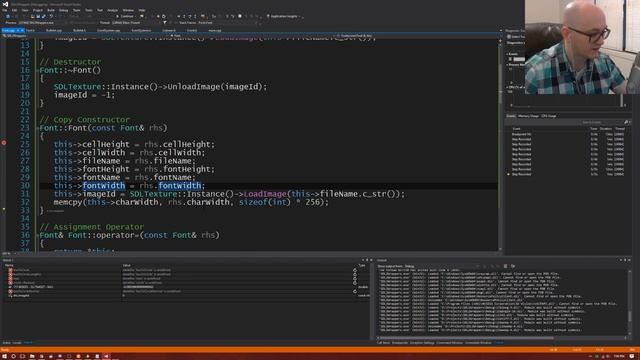The image size is (640, 360).
Task: Switch to the Memory Usage diagnostics tab
Action: pyautogui.click(x=529, y=116)
